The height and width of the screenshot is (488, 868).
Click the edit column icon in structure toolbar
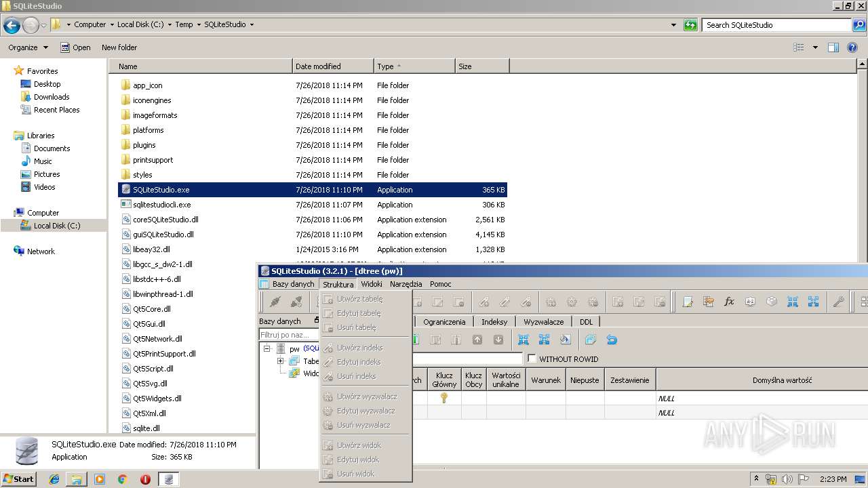pyautogui.click(x=435, y=340)
